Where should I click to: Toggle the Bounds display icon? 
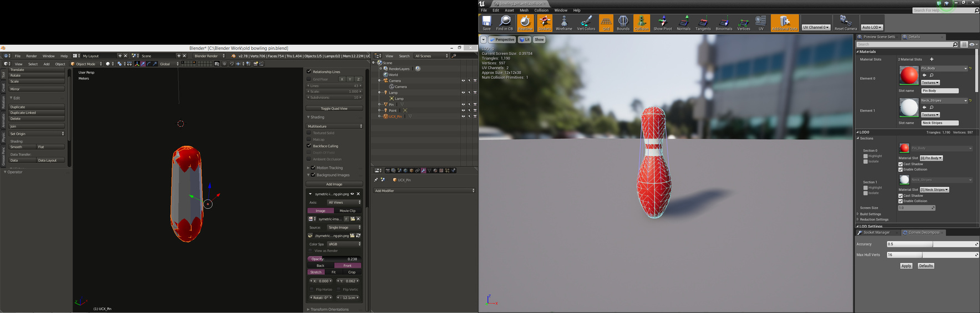[x=623, y=23]
